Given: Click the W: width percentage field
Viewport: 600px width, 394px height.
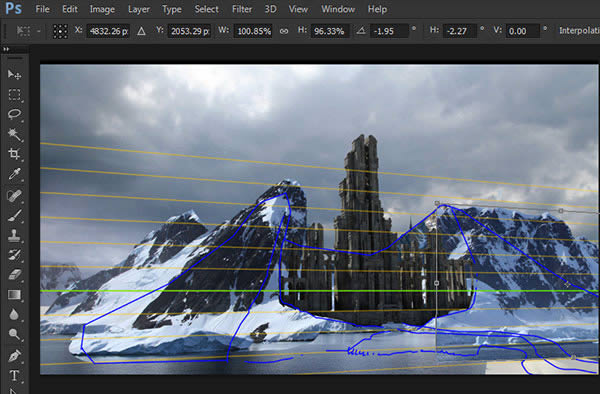Looking at the screenshot, I should [254, 31].
